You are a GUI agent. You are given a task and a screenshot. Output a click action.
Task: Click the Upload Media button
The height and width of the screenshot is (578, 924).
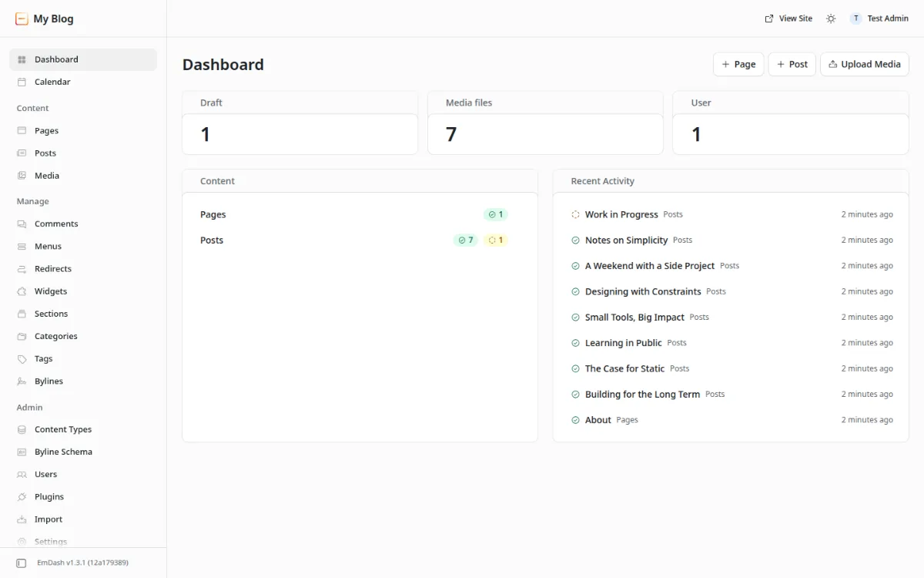coord(865,64)
